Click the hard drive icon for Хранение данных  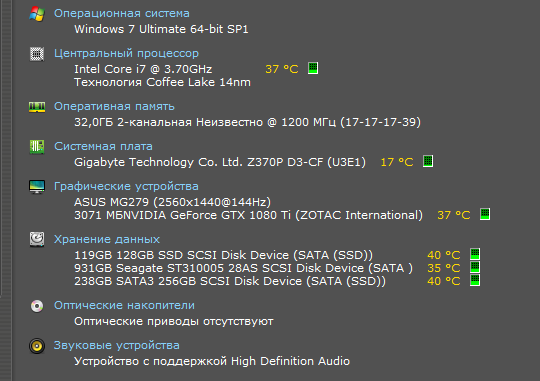tap(37, 239)
